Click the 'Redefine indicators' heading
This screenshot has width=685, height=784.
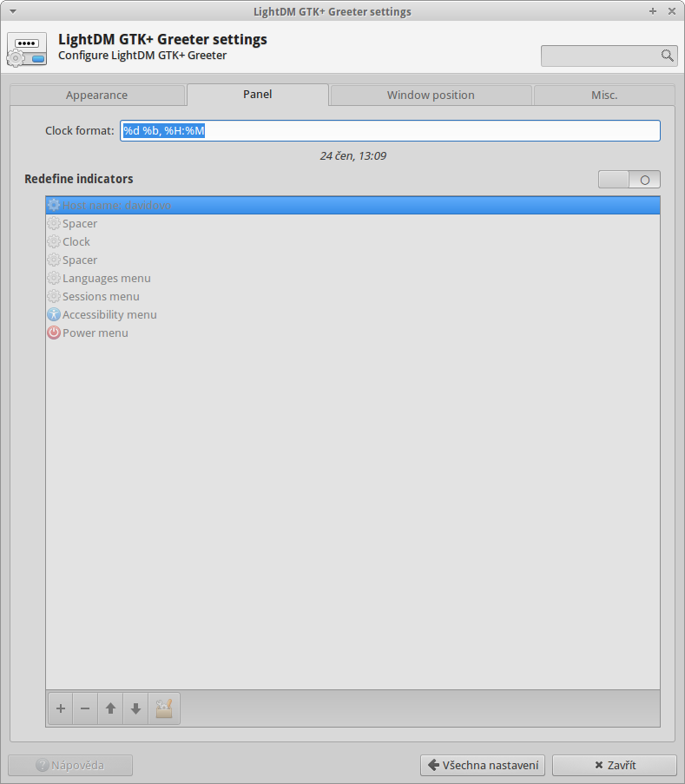tap(79, 179)
